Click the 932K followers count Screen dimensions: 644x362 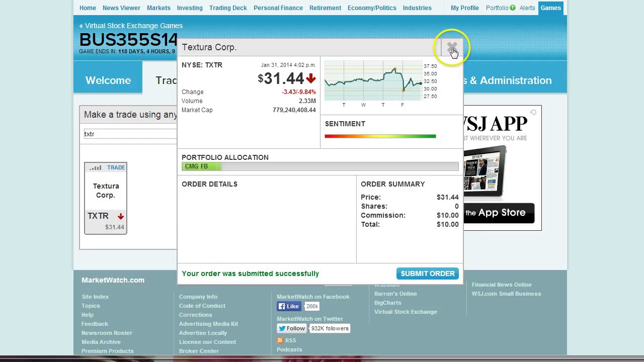coord(330,328)
